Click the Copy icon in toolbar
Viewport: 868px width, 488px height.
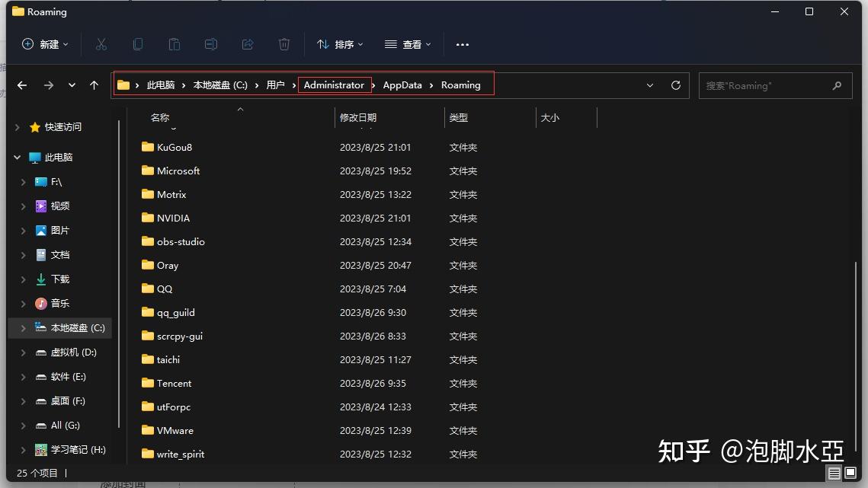pyautogui.click(x=138, y=44)
